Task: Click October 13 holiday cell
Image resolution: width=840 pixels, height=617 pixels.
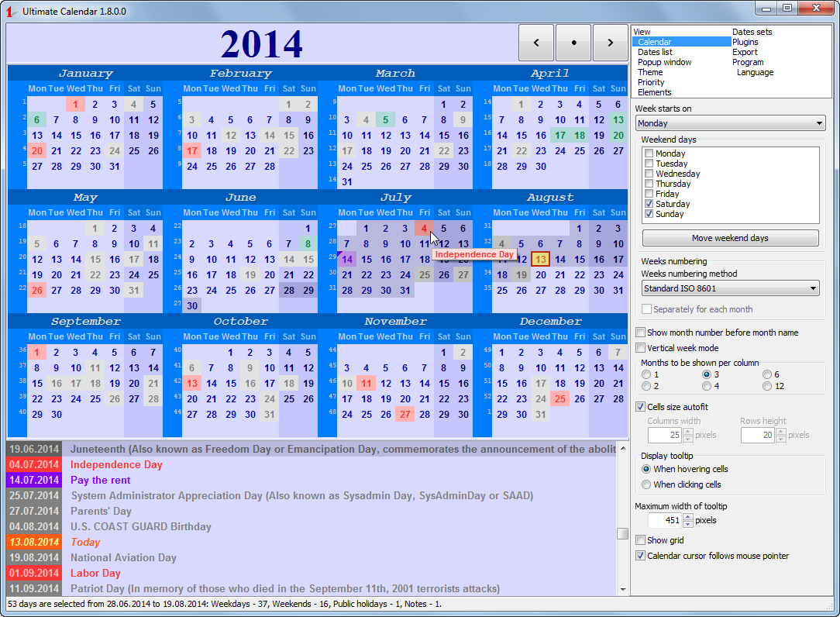Action: coord(191,383)
